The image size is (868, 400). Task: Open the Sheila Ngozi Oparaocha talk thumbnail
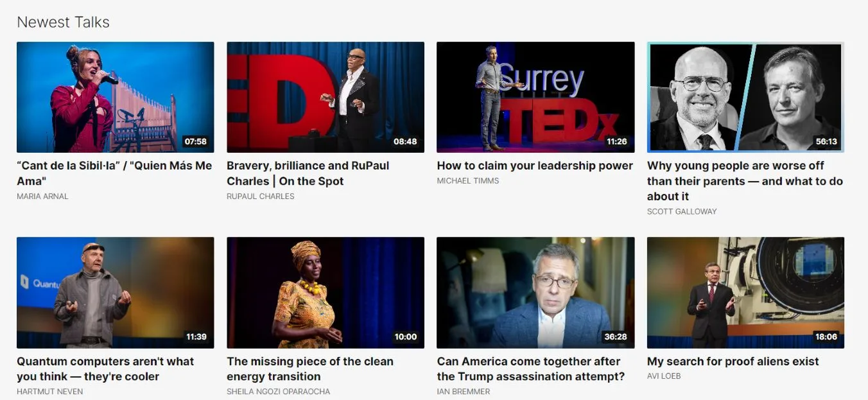[x=325, y=293]
